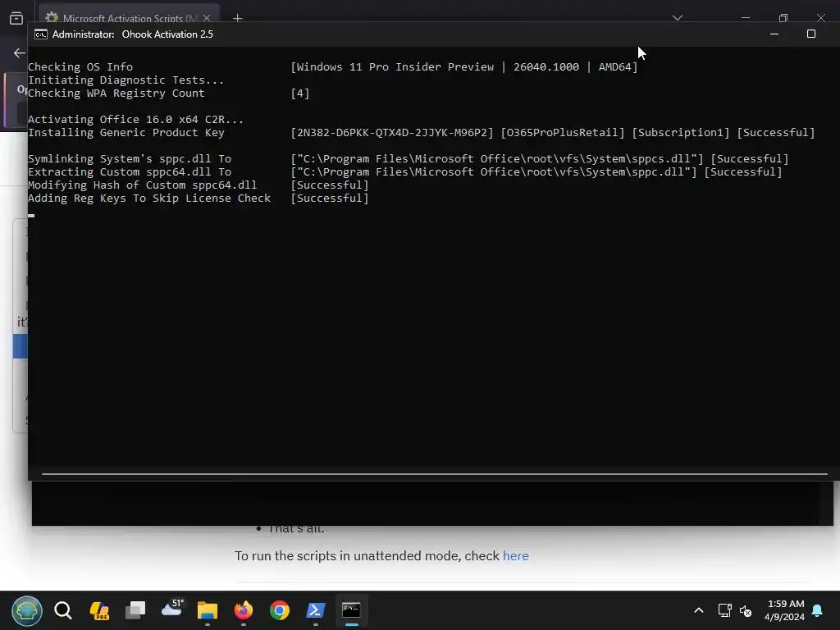Click the '[O365ProPlusRetail]' text
Image resolution: width=840 pixels, height=630 pixels.
click(563, 132)
